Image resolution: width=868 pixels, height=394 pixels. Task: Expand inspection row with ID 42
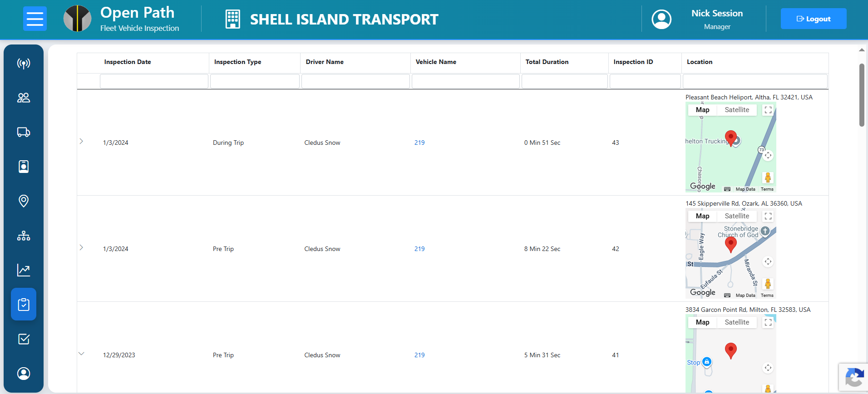point(81,247)
